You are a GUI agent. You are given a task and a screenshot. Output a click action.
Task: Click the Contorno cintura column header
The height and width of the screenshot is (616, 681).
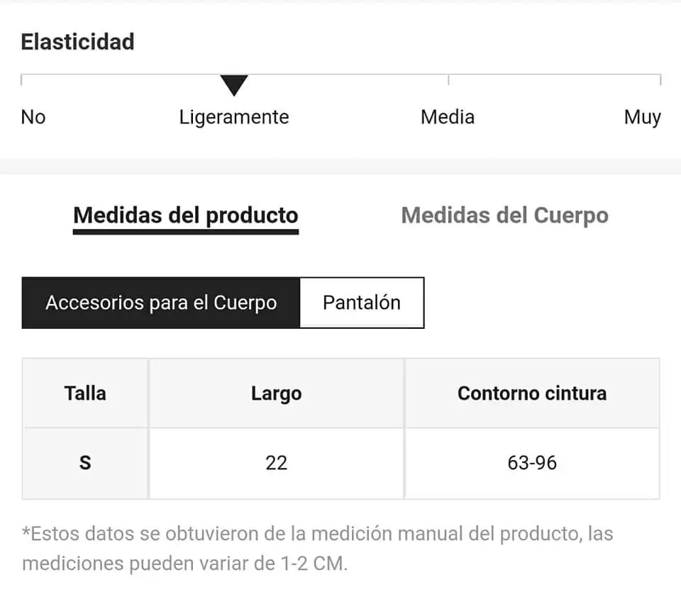click(x=532, y=393)
